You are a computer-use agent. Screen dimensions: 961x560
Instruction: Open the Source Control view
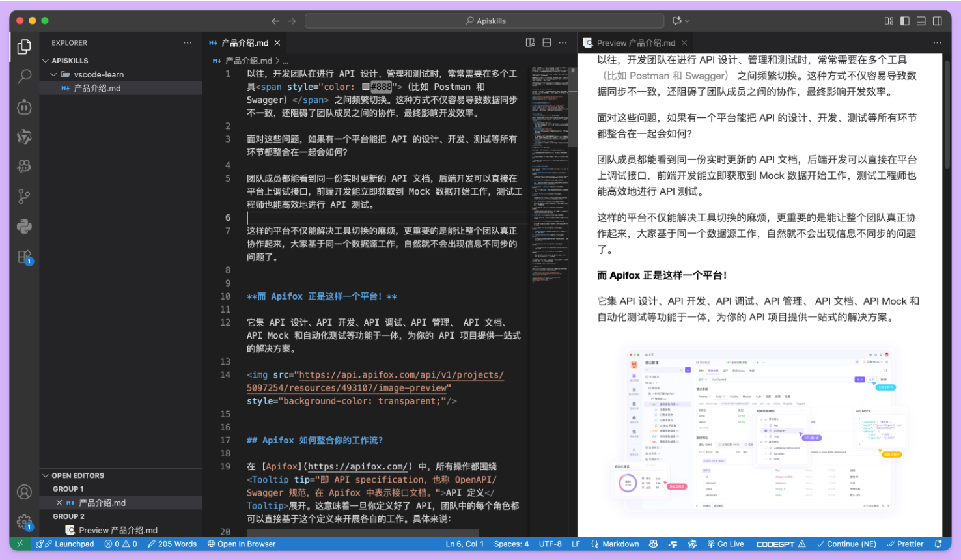[24, 196]
